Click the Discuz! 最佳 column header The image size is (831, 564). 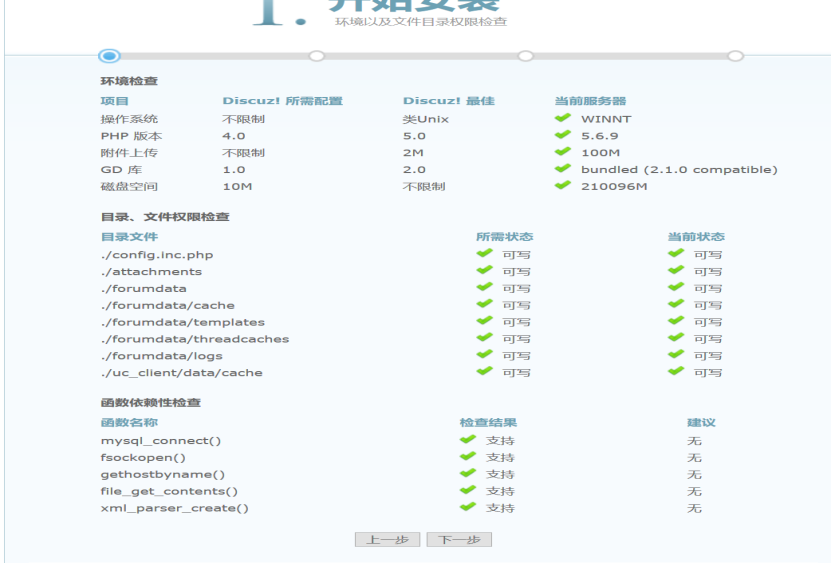[449, 101]
